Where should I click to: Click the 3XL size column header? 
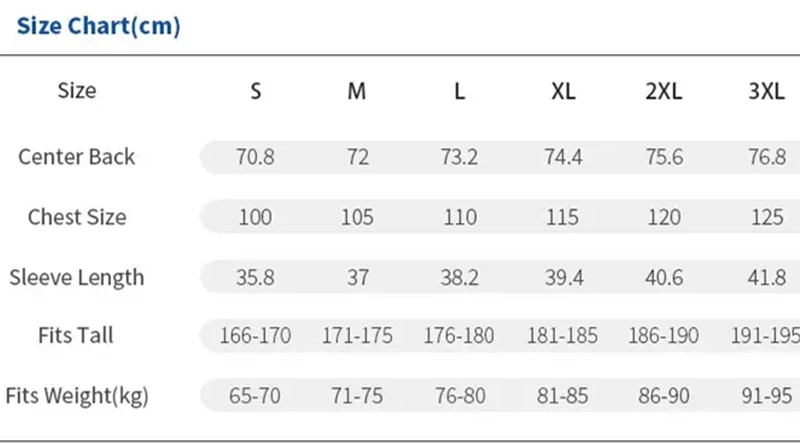coord(766,92)
